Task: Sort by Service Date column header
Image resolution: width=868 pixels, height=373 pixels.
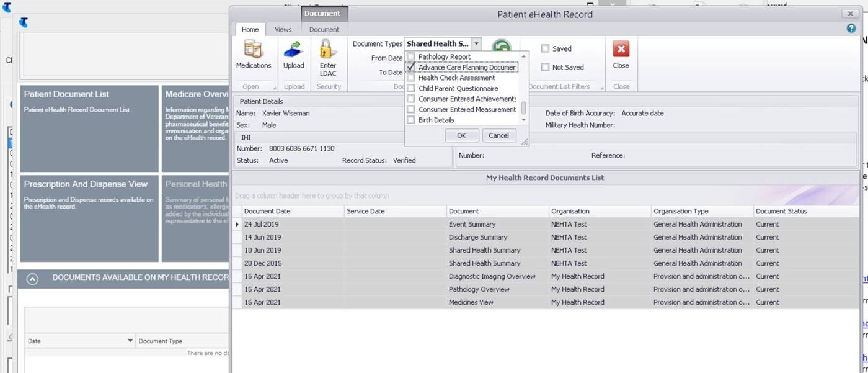Action: pyautogui.click(x=395, y=211)
